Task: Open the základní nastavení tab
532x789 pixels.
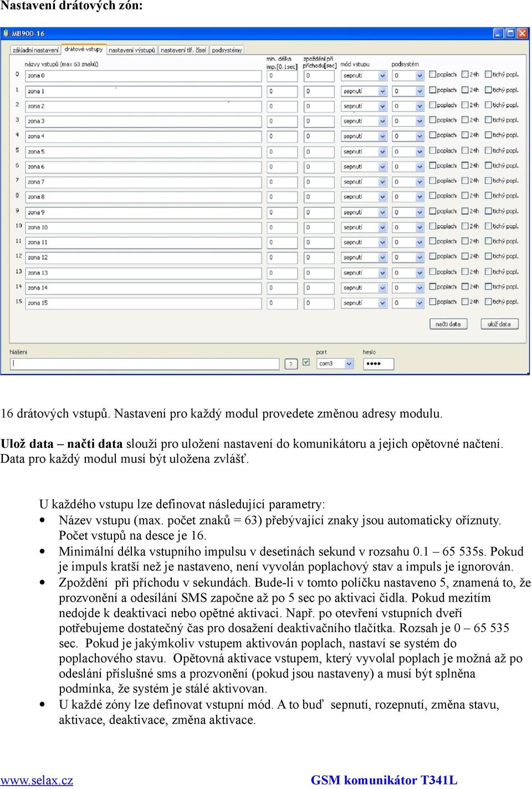Action: [35, 50]
